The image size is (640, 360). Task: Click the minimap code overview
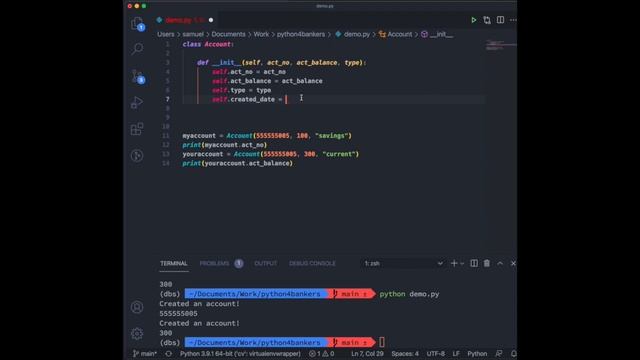[501, 45]
